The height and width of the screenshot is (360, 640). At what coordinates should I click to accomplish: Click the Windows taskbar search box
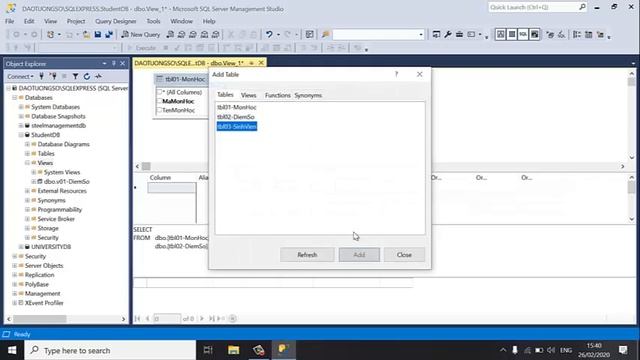[110, 350]
